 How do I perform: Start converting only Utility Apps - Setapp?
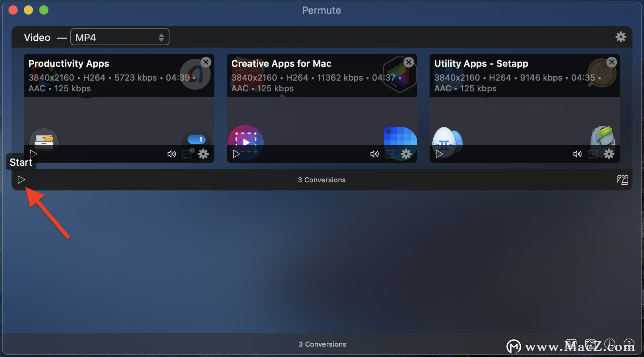click(439, 154)
